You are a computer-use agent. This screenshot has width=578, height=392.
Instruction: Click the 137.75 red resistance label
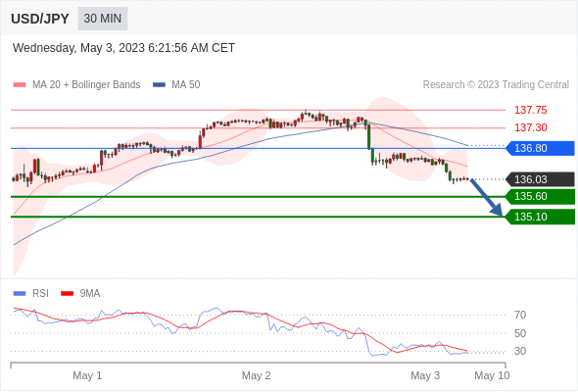(530, 110)
